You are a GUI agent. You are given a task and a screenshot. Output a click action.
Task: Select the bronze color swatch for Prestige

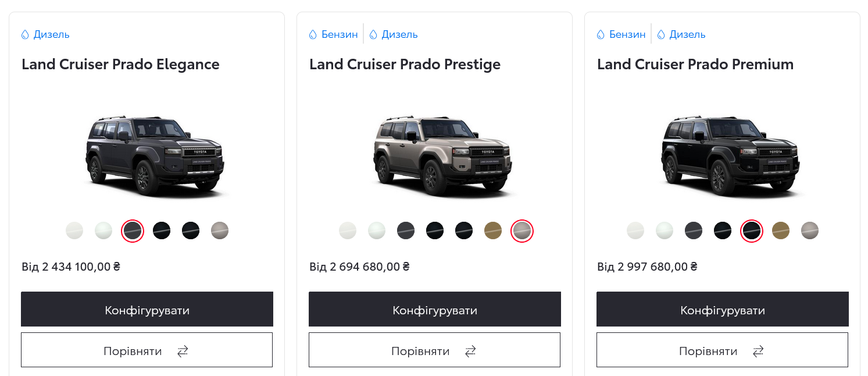point(493,230)
